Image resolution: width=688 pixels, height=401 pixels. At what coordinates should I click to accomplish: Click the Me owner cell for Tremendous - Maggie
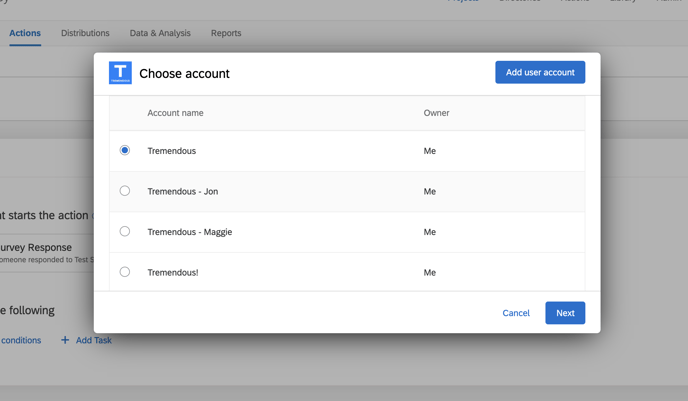pyautogui.click(x=430, y=232)
